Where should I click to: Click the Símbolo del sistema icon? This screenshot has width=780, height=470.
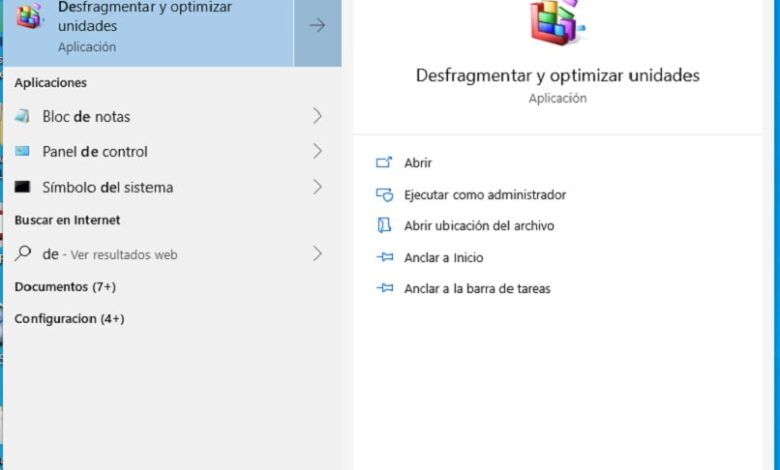coord(22,187)
